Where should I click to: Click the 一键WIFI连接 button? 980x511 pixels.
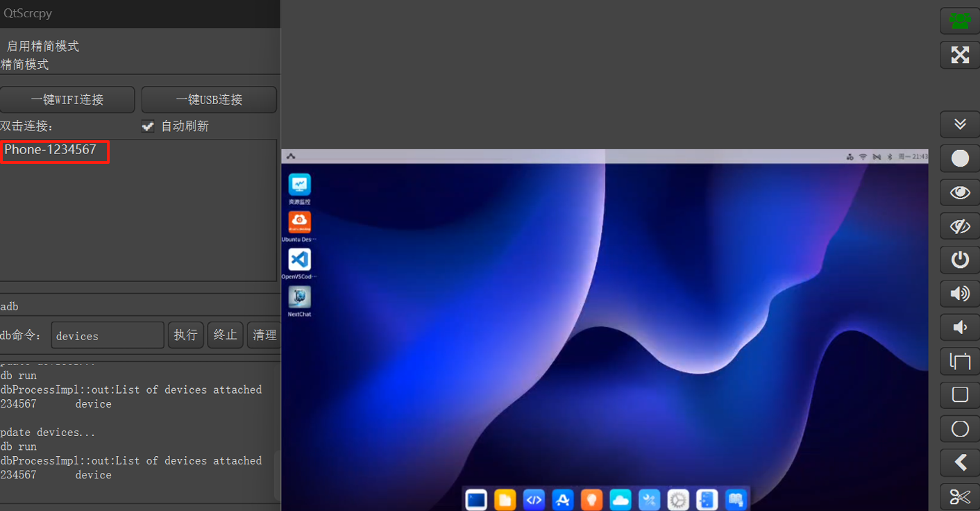pos(67,100)
